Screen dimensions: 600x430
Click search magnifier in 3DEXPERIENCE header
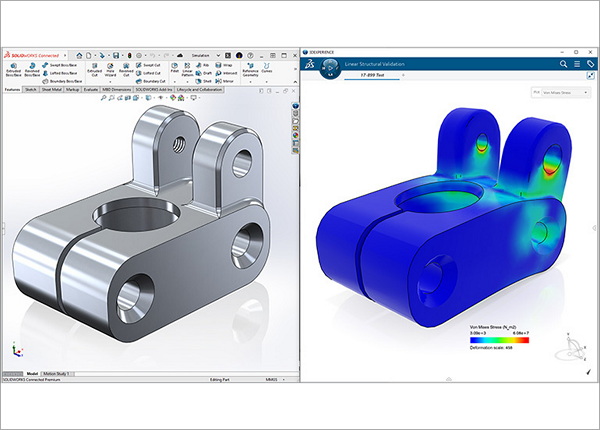[x=563, y=64]
